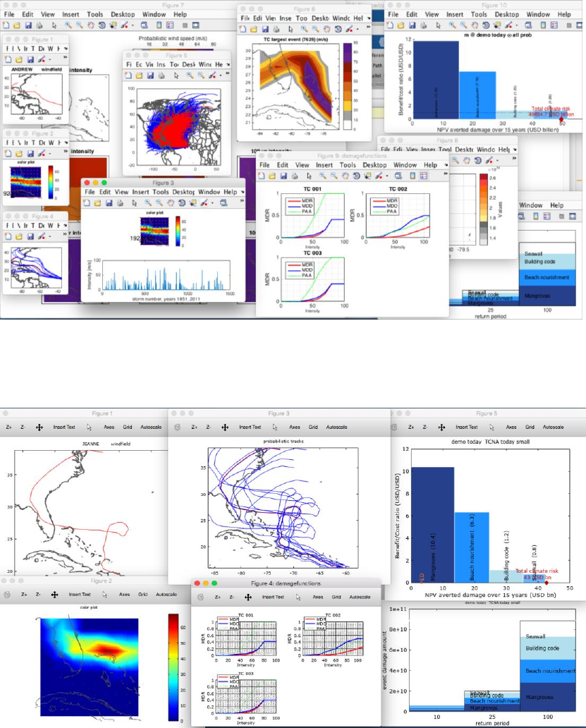
Task: Click Save icon in Figure 7 toolbar
Action: 28,25
